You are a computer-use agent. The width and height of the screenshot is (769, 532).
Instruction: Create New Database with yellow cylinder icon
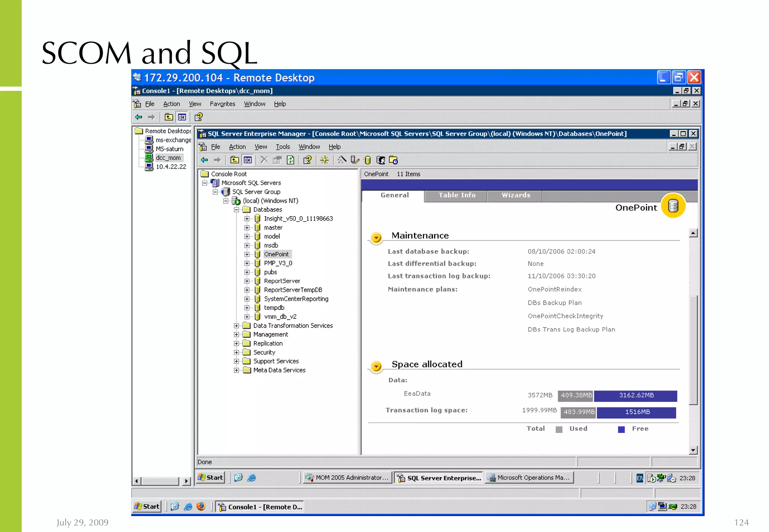pos(368,160)
